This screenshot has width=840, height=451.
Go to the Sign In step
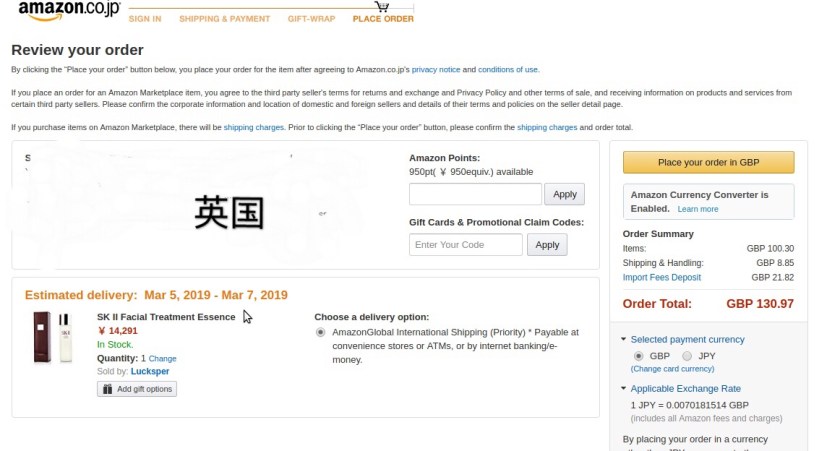(x=145, y=19)
